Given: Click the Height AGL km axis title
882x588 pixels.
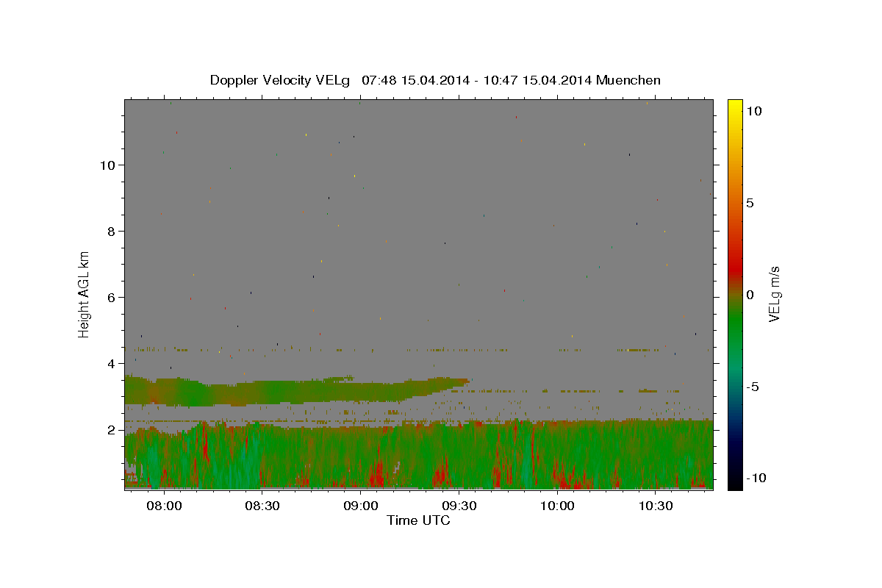Looking at the screenshot, I should click(x=85, y=293).
